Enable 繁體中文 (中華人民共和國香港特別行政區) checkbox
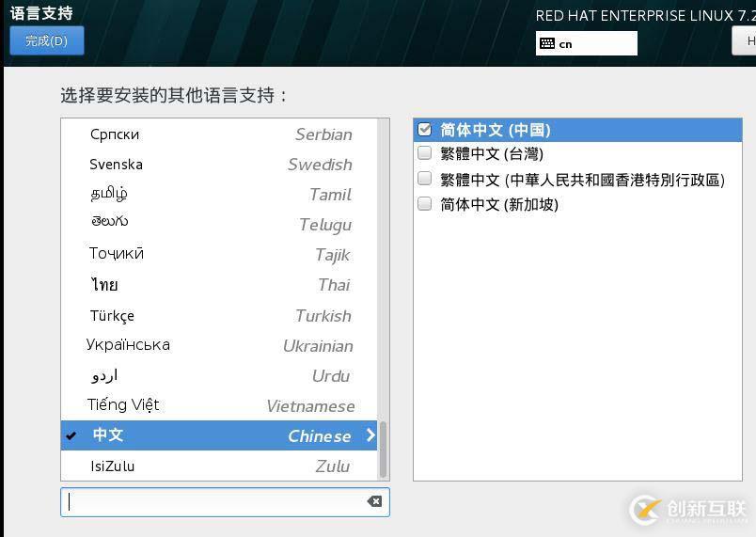756x537 pixels. [x=424, y=179]
